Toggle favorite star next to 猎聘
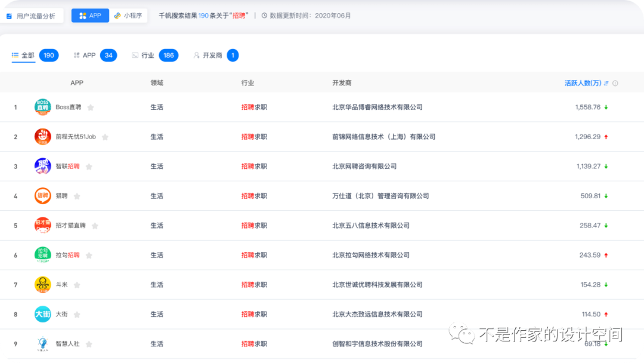The image size is (644, 363). tap(77, 196)
